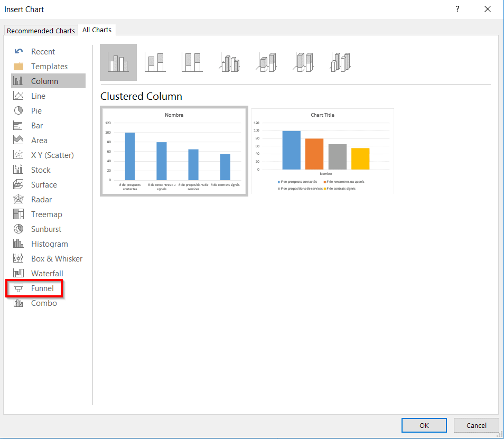
Task: Select the Stacked Column subtype icon
Action: pos(155,62)
